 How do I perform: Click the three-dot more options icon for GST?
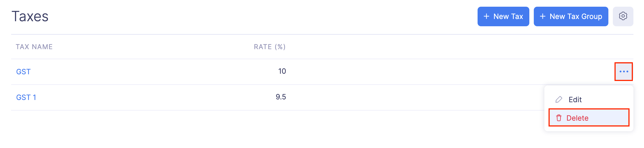pos(623,71)
